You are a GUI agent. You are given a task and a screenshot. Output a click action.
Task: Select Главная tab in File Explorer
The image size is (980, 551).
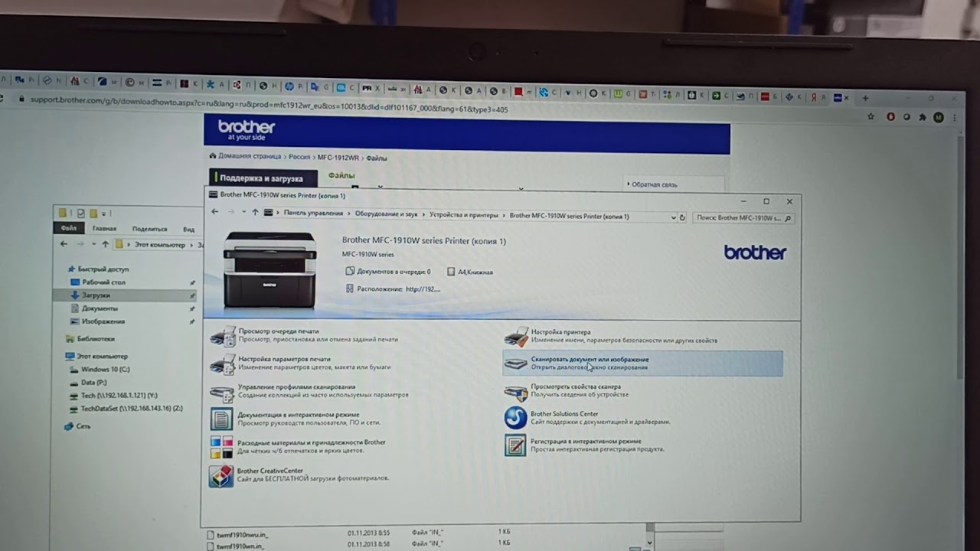pos(104,228)
